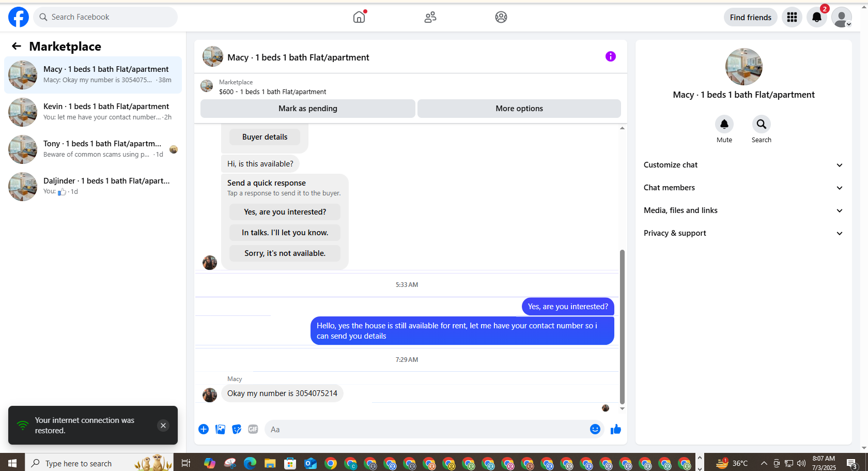Open the Facebook menu grid icon
This screenshot has height=471, width=868.
[792, 17]
